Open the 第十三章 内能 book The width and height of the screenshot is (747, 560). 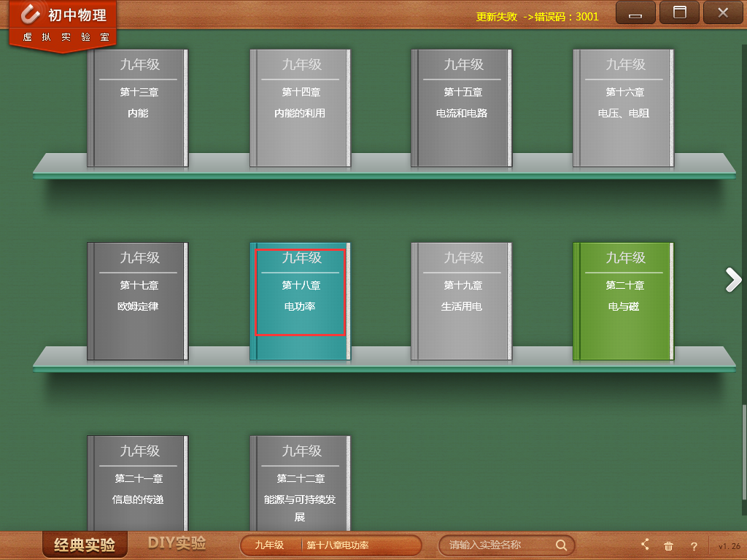[138, 108]
